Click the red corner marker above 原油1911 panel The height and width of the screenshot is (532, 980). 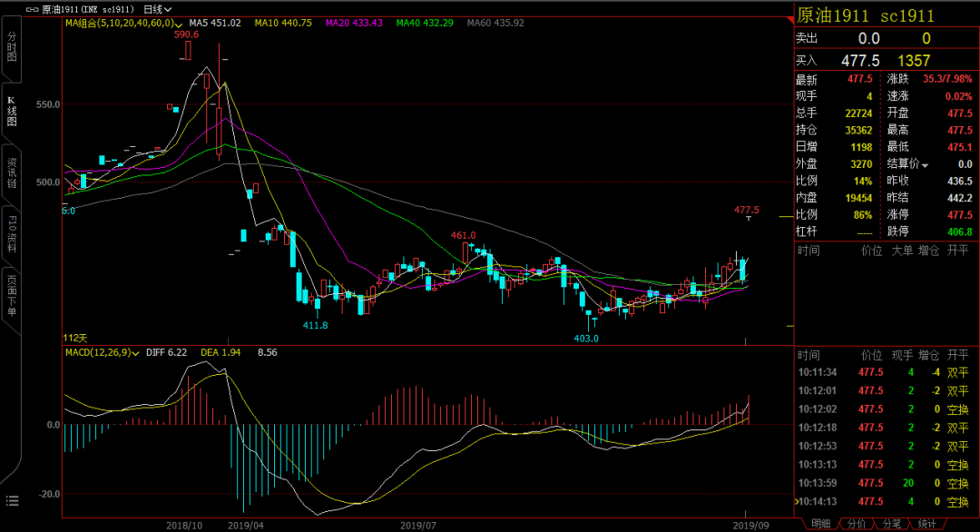(790, 21)
